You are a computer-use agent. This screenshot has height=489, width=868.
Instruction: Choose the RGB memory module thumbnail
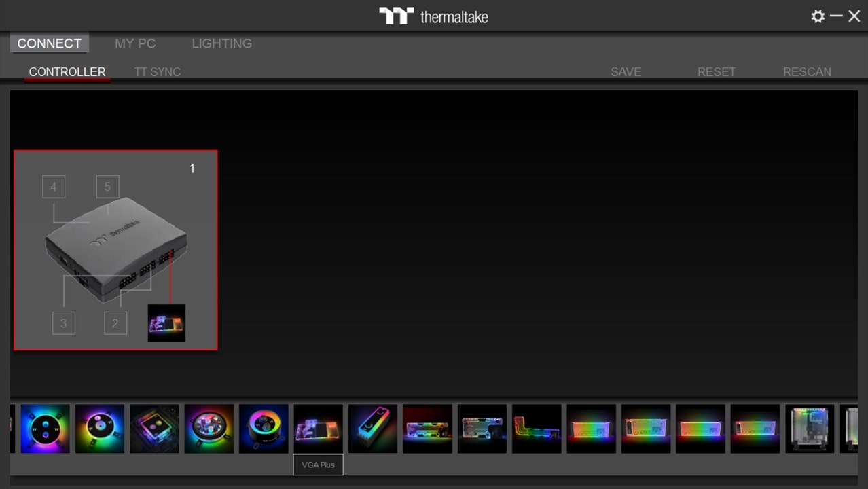[x=373, y=429]
